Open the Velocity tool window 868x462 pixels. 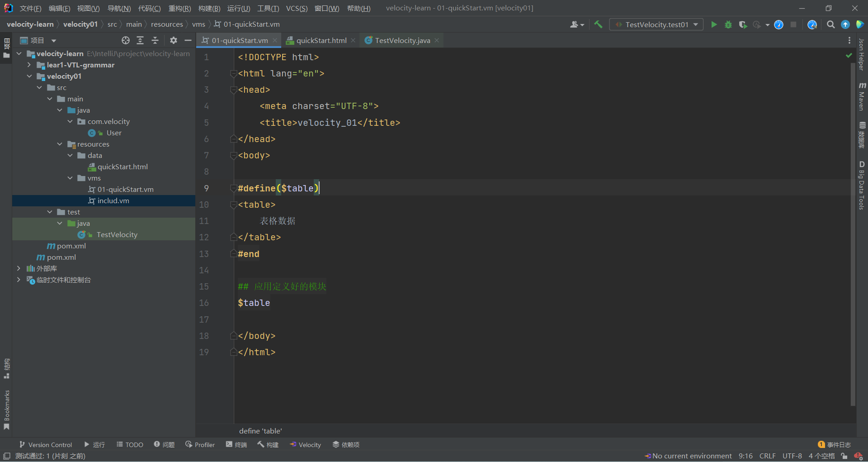point(305,445)
